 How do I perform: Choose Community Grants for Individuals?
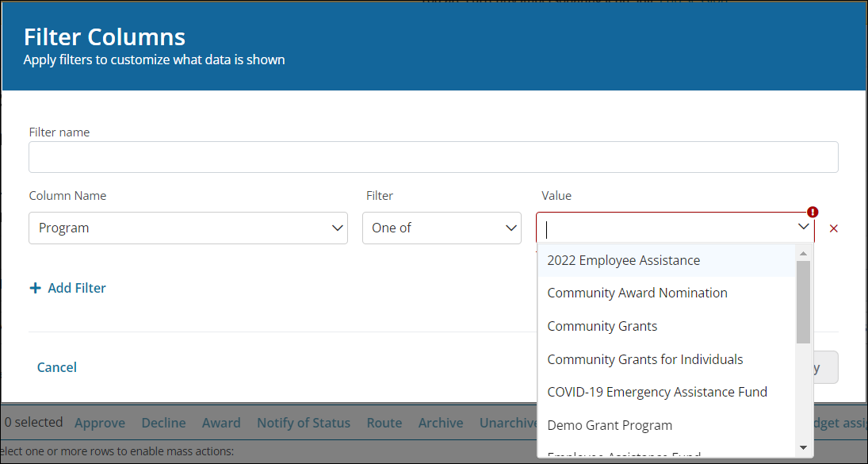[667, 359]
